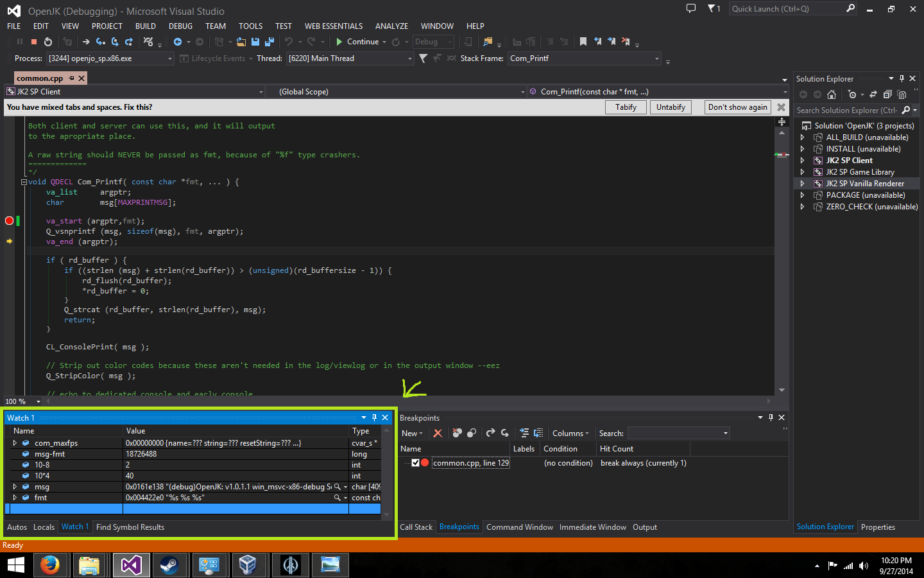The image size is (924, 578).
Task: Click the editor vertical scrollbar
Action: pyautogui.click(x=782, y=260)
